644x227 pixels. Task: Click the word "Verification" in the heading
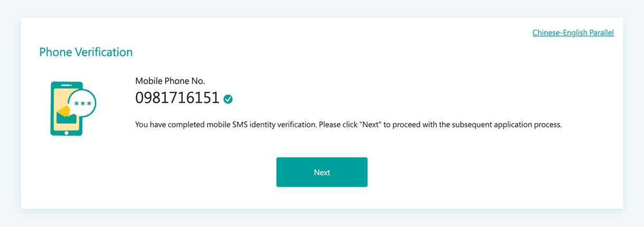pyautogui.click(x=103, y=52)
